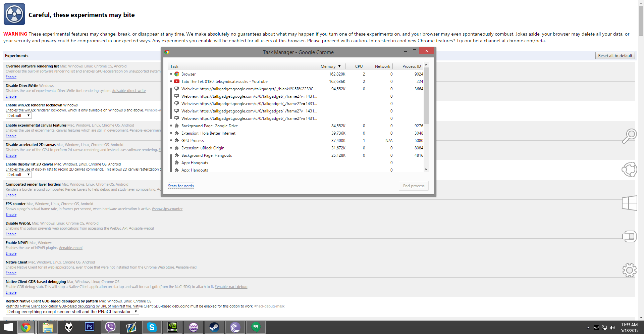Open Hangouts from the taskbar

pos(256,327)
